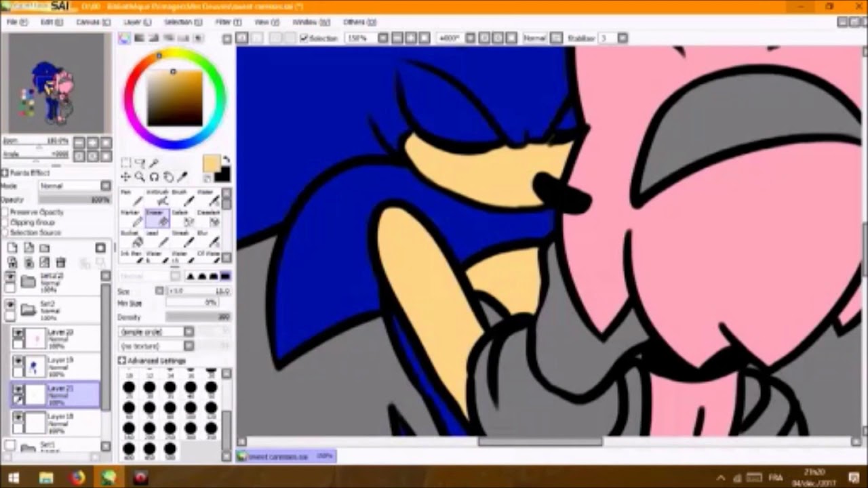Open the toolbar Normal view mode dropdown
Screen dimensions: 868x488
[x=556, y=39]
